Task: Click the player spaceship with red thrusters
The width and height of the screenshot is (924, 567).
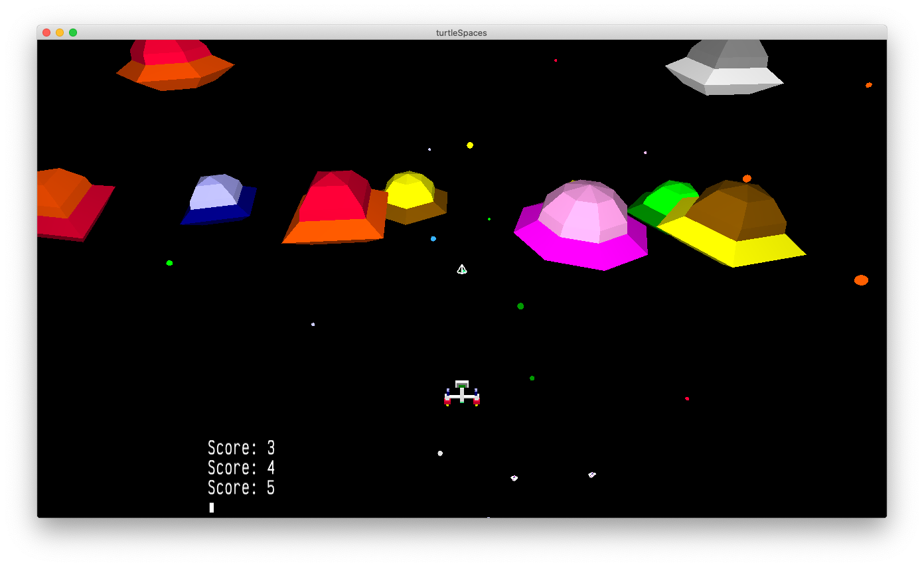Action: pyautogui.click(x=462, y=394)
